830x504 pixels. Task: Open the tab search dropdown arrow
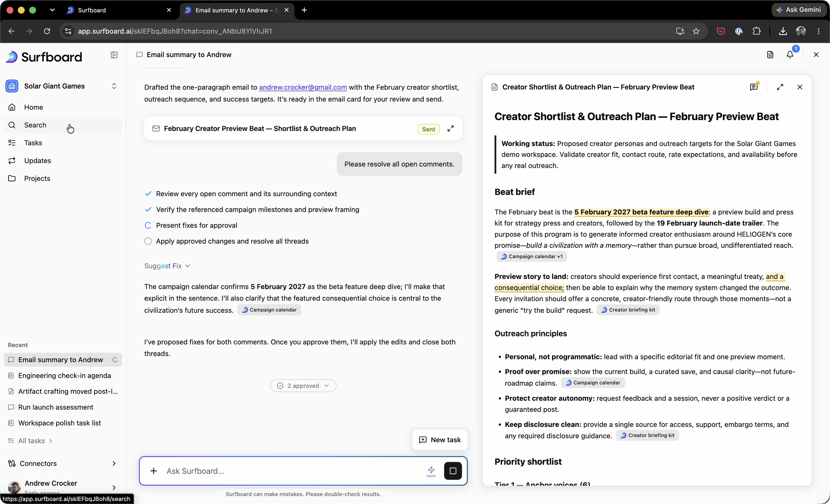pos(52,10)
